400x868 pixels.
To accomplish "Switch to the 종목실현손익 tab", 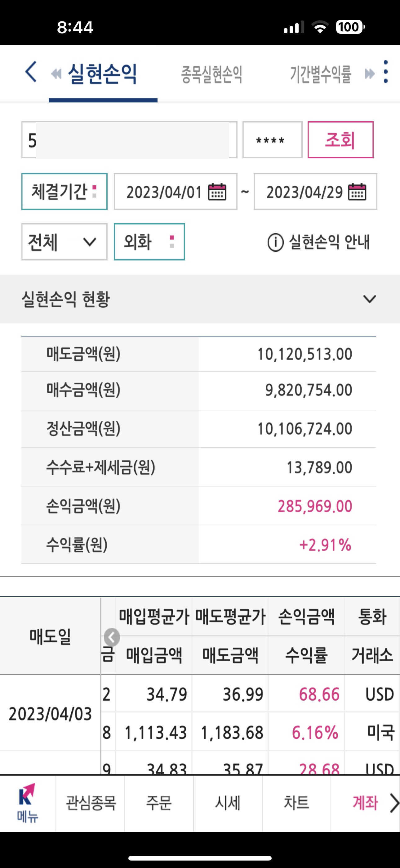I will click(212, 74).
